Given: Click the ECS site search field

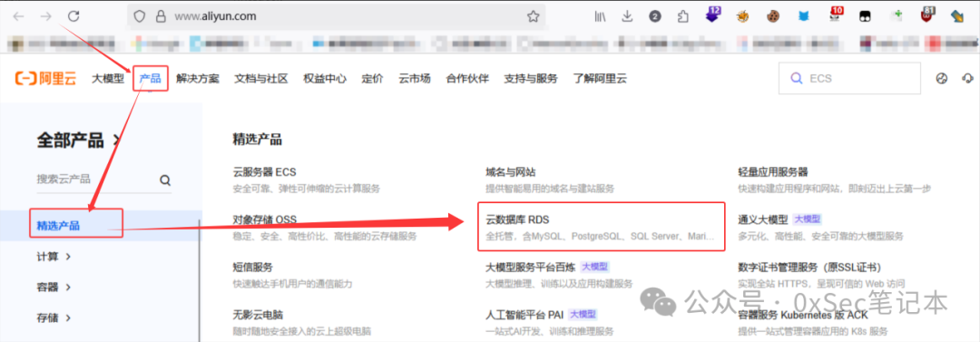Looking at the screenshot, I should 849,79.
